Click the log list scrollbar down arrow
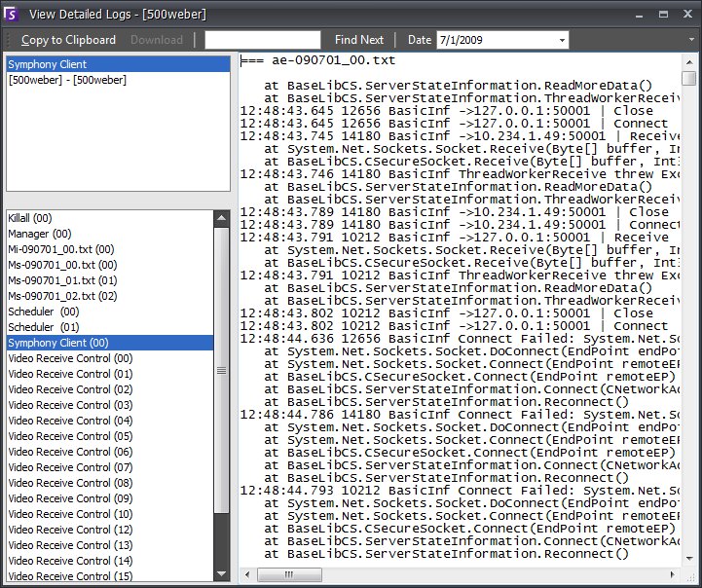Image resolution: width=702 pixels, height=588 pixels. point(222,573)
